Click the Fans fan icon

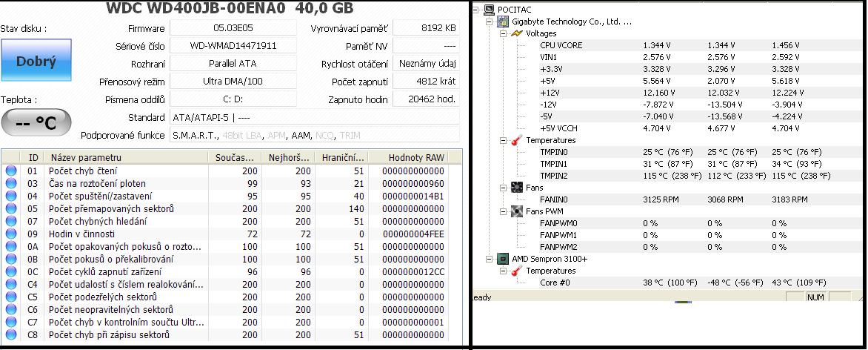[x=516, y=188]
